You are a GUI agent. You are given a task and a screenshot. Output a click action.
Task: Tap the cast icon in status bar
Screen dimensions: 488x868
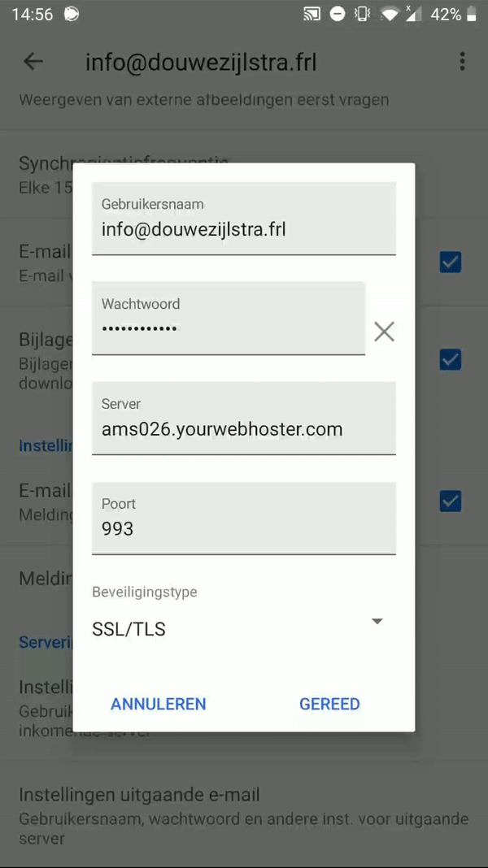[312, 15]
